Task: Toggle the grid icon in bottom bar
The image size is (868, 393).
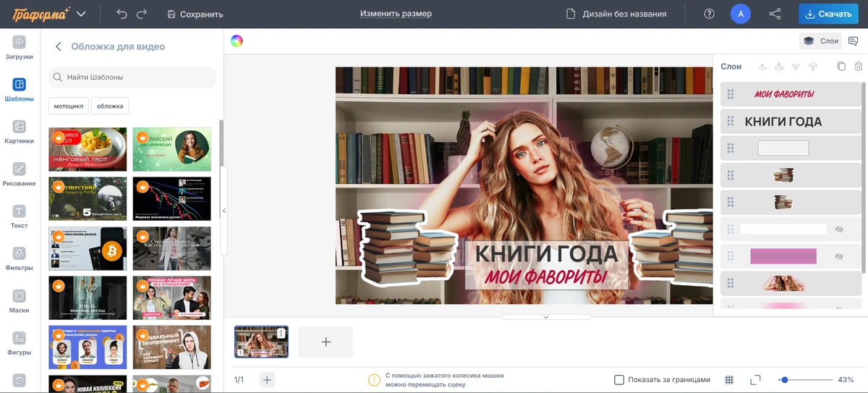Action: pyautogui.click(x=729, y=380)
